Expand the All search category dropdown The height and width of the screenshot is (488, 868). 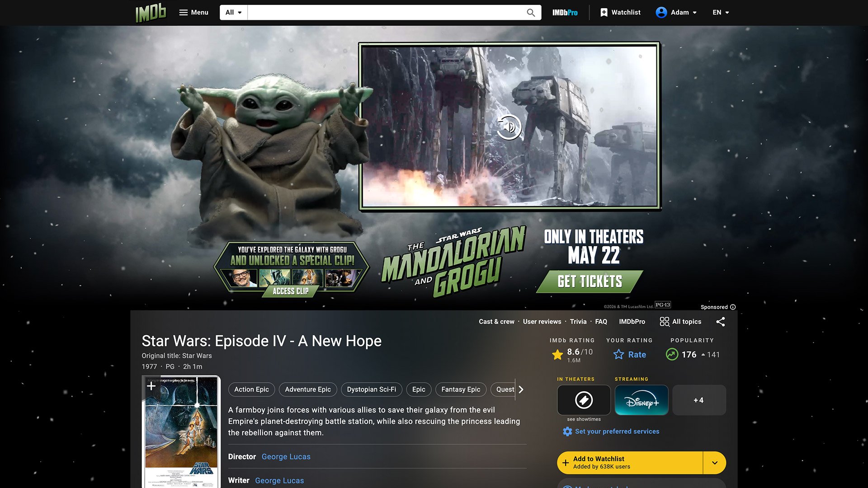click(234, 13)
